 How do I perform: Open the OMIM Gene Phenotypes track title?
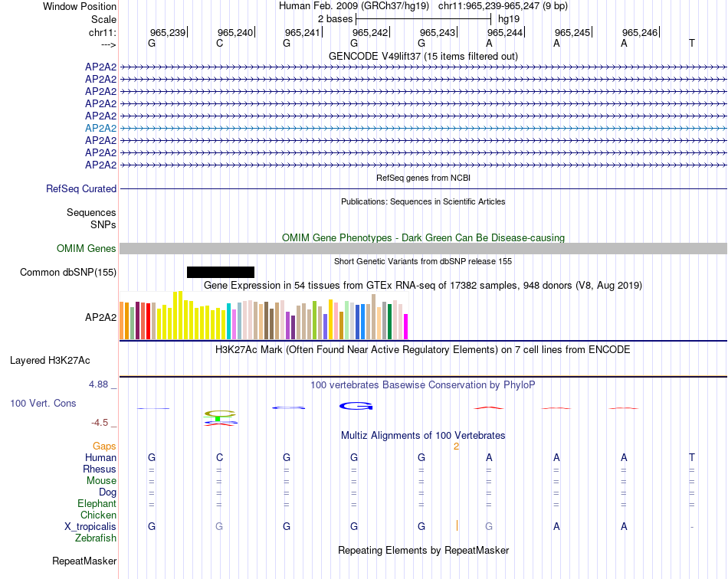pos(423,237)
